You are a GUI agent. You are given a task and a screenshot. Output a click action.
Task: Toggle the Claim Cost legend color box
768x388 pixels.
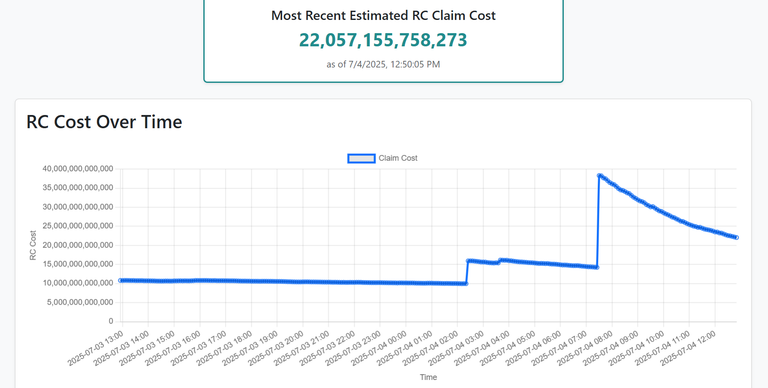pos(361,158)
